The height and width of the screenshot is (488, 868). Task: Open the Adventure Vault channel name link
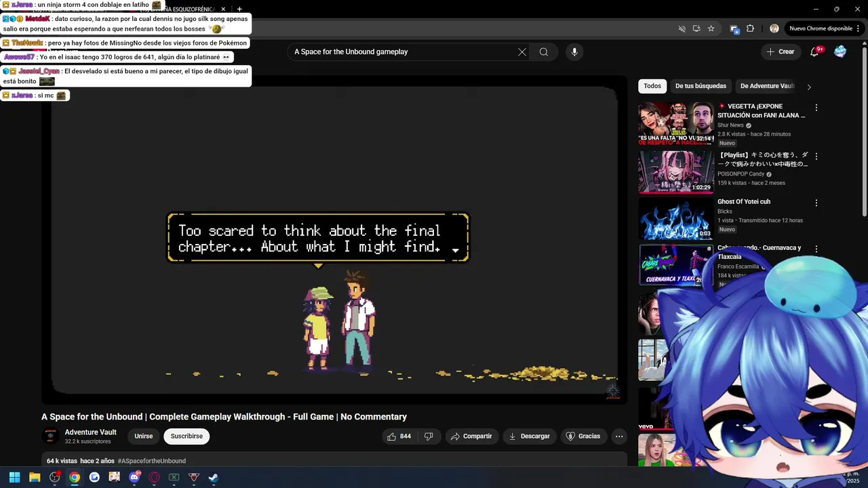(x=90, y=432)
